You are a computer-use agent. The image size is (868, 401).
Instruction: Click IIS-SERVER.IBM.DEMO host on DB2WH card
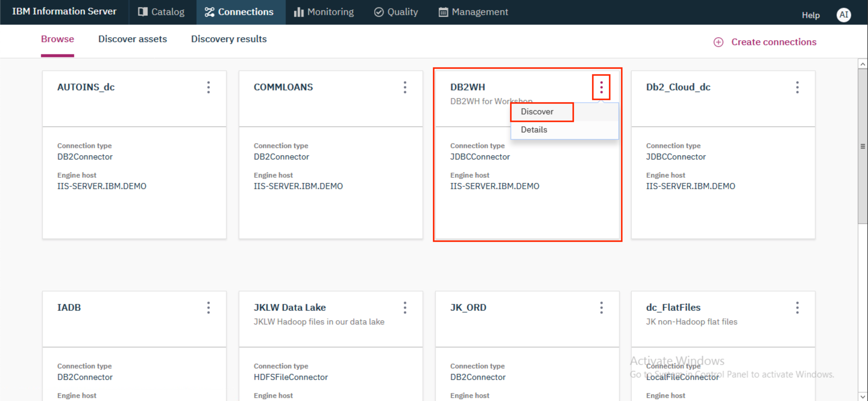pos(494,186)
